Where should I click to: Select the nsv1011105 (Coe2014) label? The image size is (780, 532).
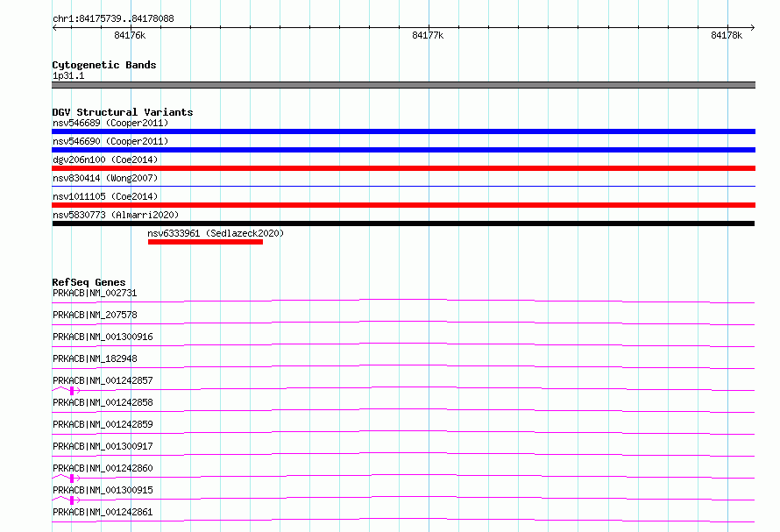(x=105, y=196)
